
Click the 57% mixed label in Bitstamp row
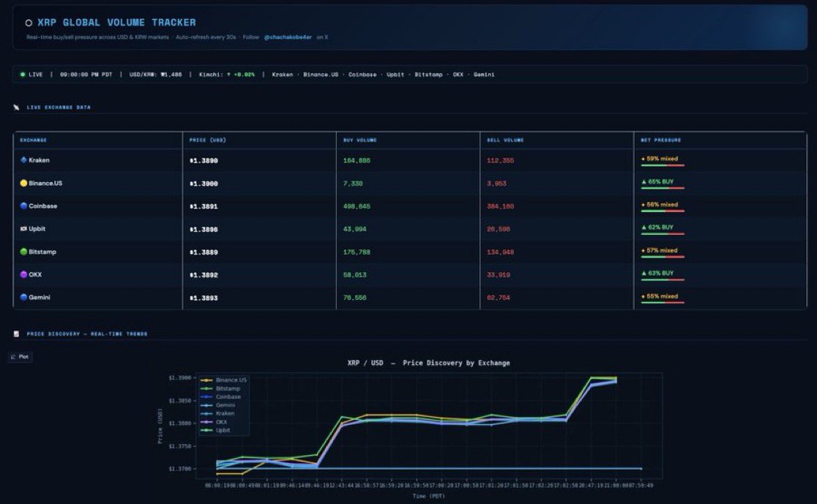click(x=660, y=250)
